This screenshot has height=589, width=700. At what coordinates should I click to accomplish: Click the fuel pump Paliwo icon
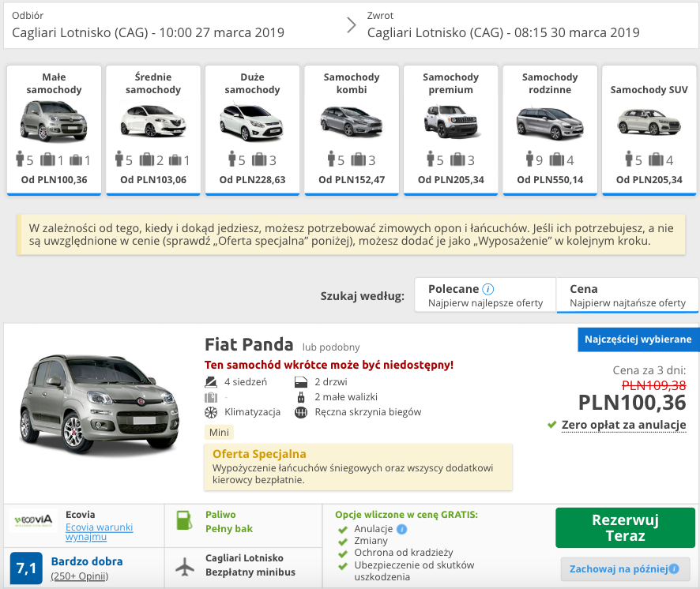[184, 521]
